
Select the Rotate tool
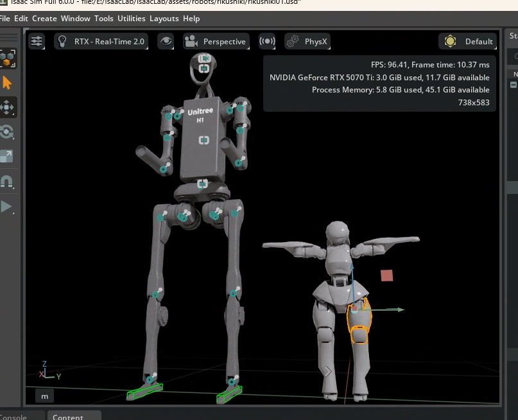point(7,132)
